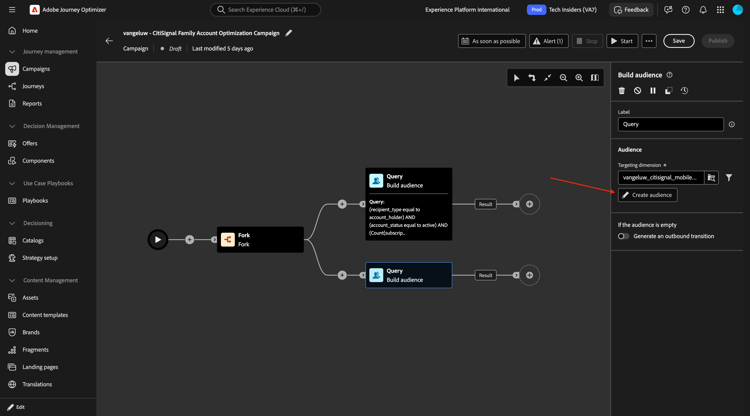Open the help question mark icon
This screenshot has height=416, width=750.
685,10
